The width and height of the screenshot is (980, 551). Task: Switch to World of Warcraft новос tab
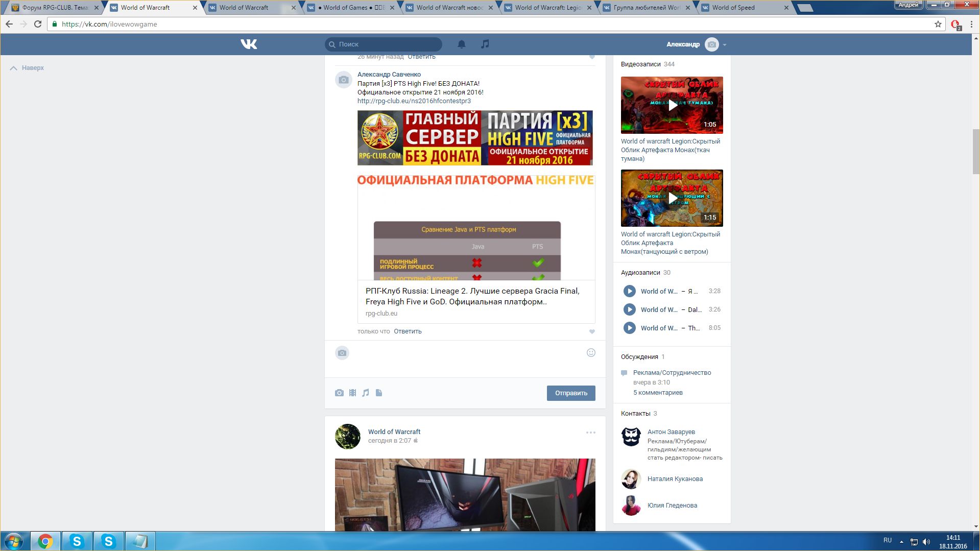449,8
